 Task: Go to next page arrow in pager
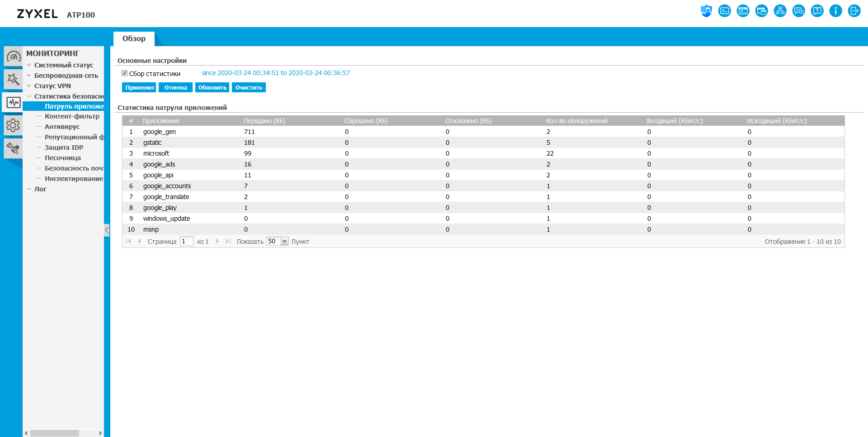click(x=217, y=241)
